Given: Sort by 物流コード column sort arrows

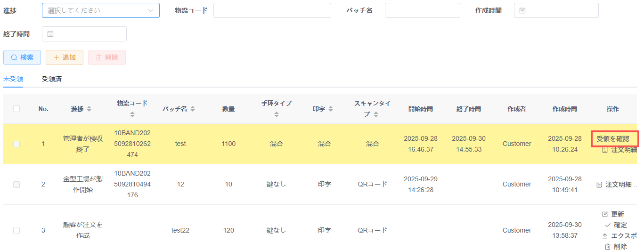Looking at the screenshot, I should pos(132,114).
